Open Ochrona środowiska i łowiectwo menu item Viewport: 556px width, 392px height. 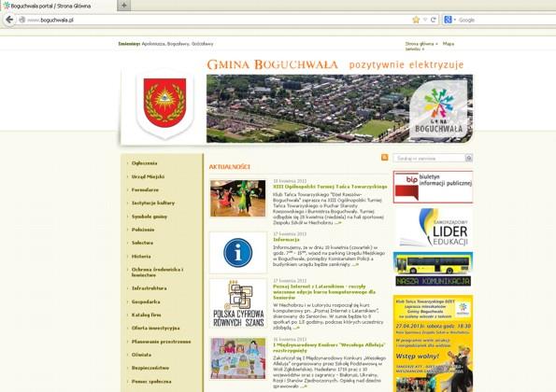157,272
